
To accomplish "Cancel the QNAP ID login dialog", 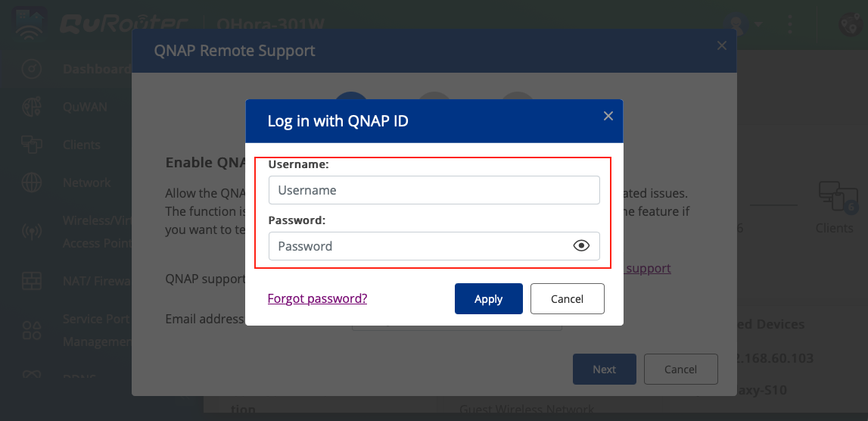I will (x=567, y=298).
